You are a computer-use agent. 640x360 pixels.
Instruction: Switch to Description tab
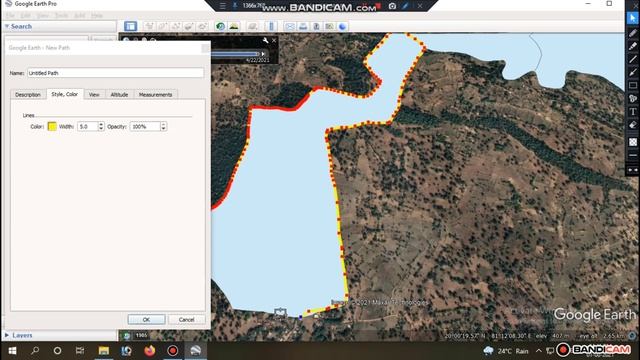tap(28, 95)
